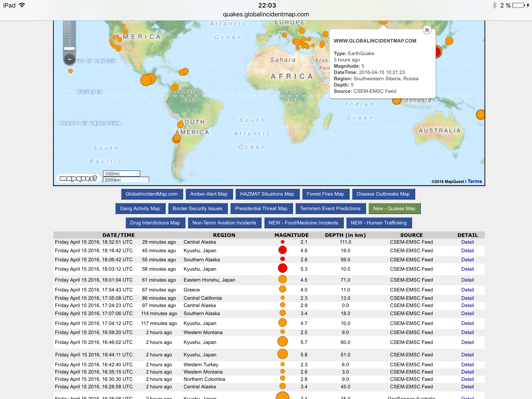Click the orange dot in Kyushu 5.7 row
Screen dimensions: 532x399
[x=283, y=341]
